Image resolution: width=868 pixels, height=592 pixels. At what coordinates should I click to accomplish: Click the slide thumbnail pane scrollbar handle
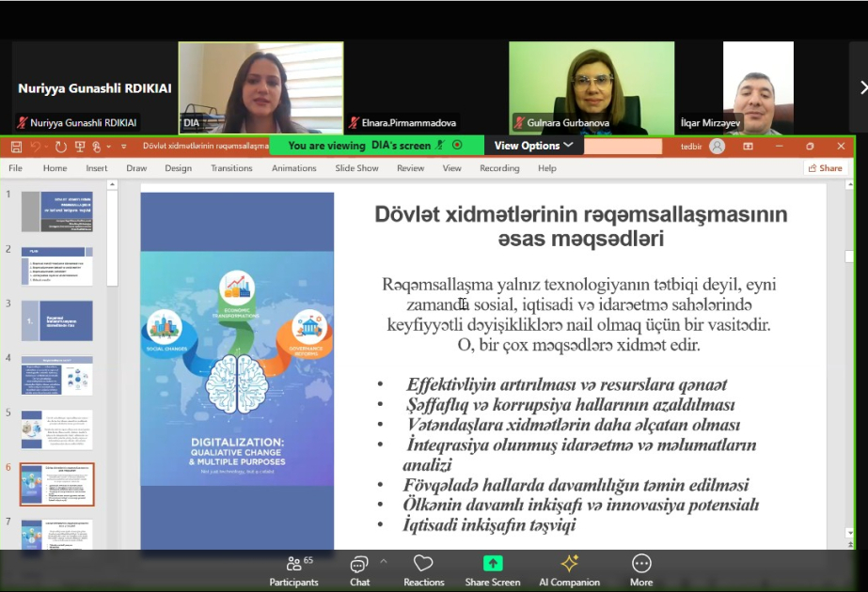click(112, 239)
